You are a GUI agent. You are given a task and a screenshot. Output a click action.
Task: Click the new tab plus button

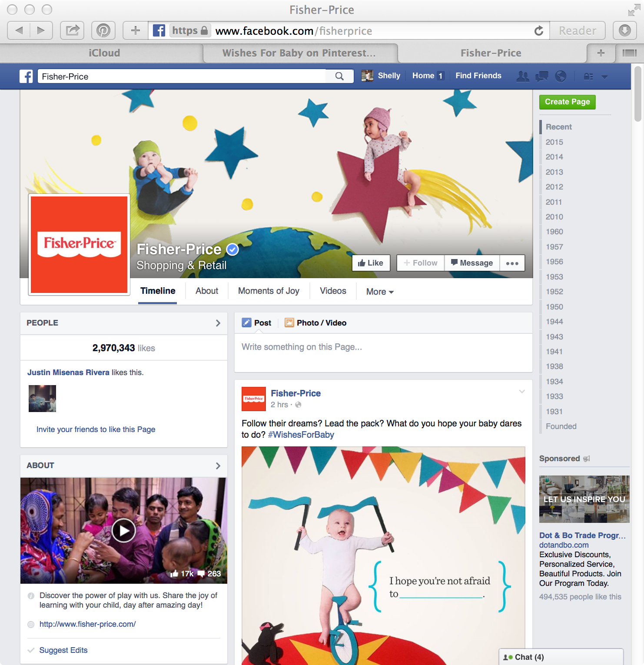tap(601, 53)
